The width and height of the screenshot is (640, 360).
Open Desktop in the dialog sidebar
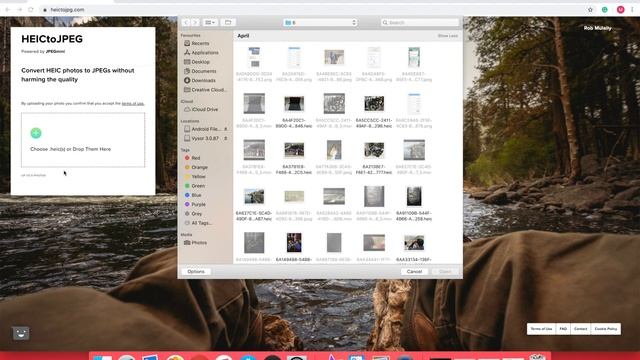(197, 62)
